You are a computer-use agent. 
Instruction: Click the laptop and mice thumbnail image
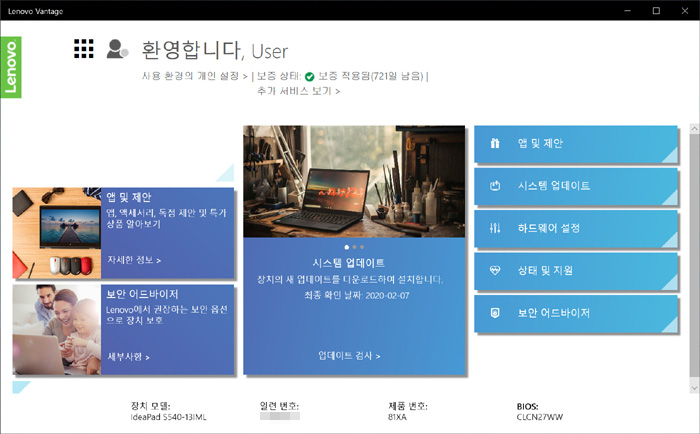[x=57, y=233]
